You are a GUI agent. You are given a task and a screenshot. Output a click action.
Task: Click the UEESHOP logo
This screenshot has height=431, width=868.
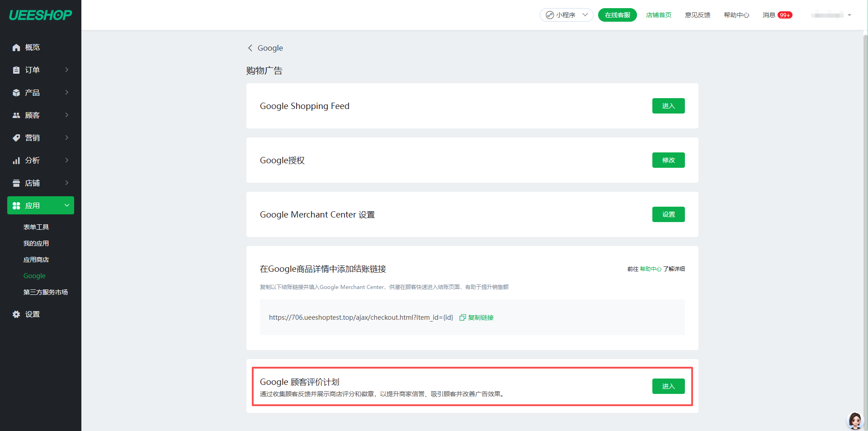(x=40, y=15)
